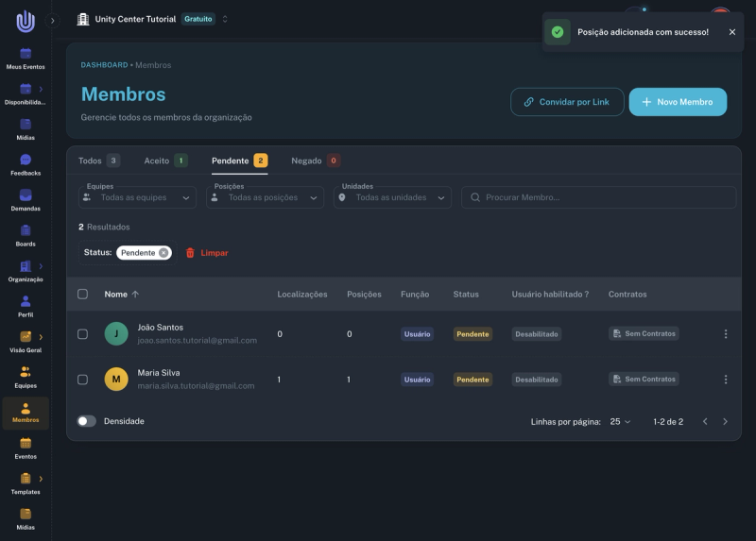
Task: Open Boards in the sidebar
Action: tap(26, 236)
